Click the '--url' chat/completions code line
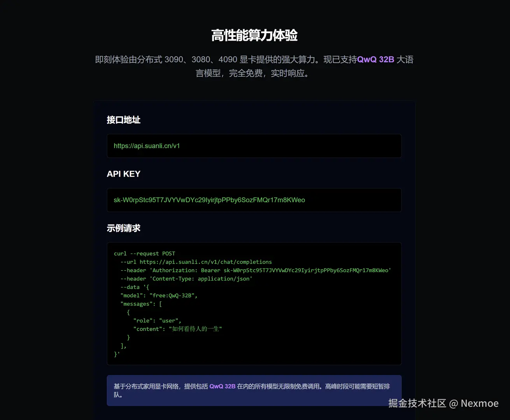Image resolution: width=510 pixels, height=420 pixels. pos(196,262)
